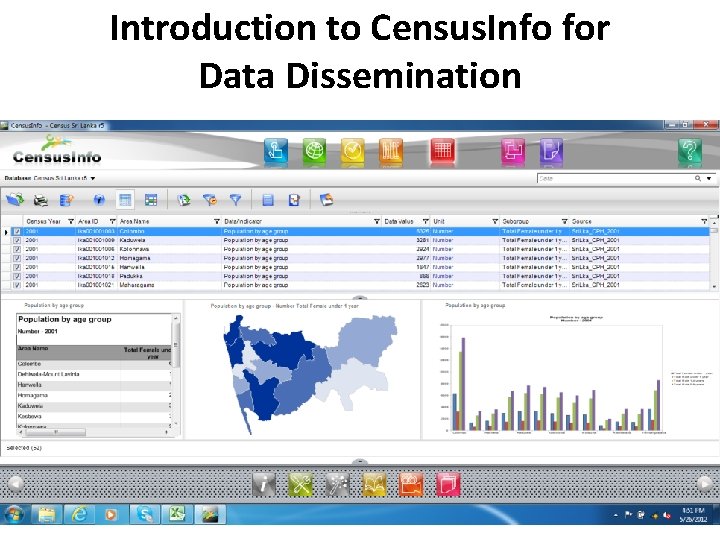
Task: Click the green pivot grid toolbar icon
Action: click(151, 200)
